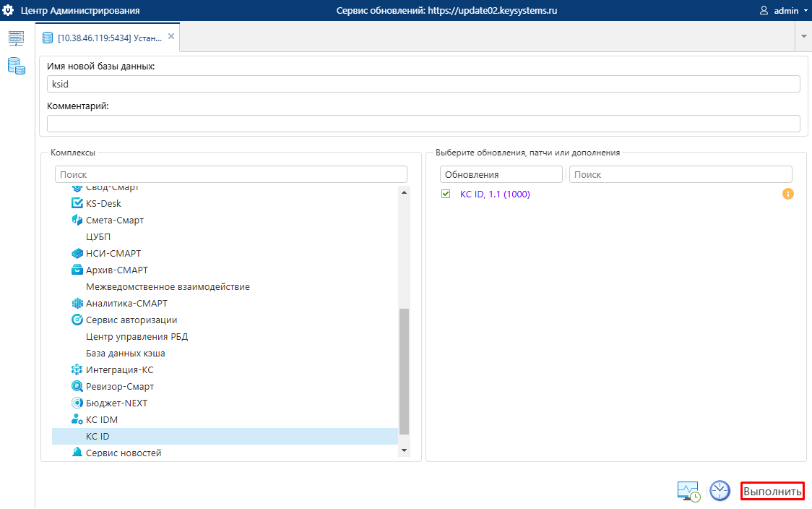Click the Бюджет-NEXT icon

pos(77,403)
